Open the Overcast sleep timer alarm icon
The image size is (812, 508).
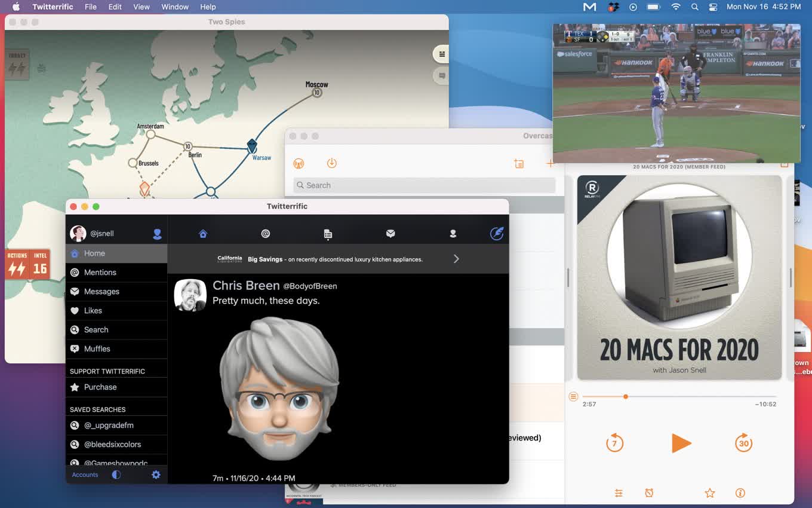[649, 493]
